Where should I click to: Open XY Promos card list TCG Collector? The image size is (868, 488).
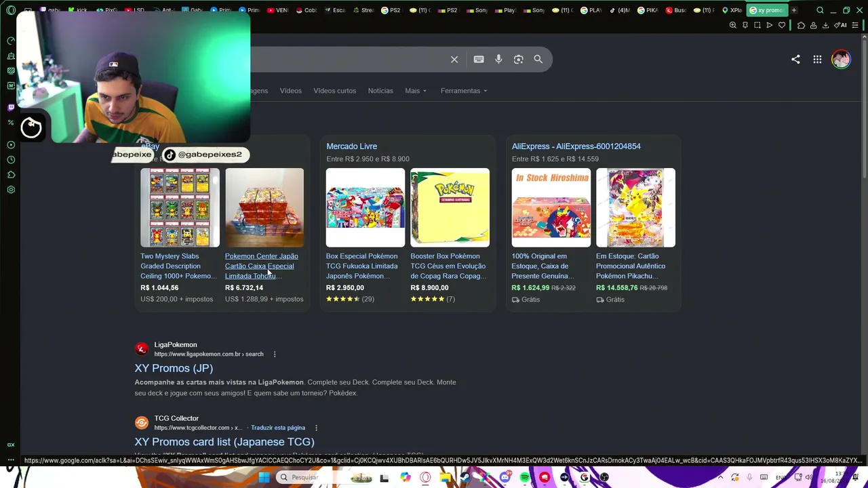point(224,442)
